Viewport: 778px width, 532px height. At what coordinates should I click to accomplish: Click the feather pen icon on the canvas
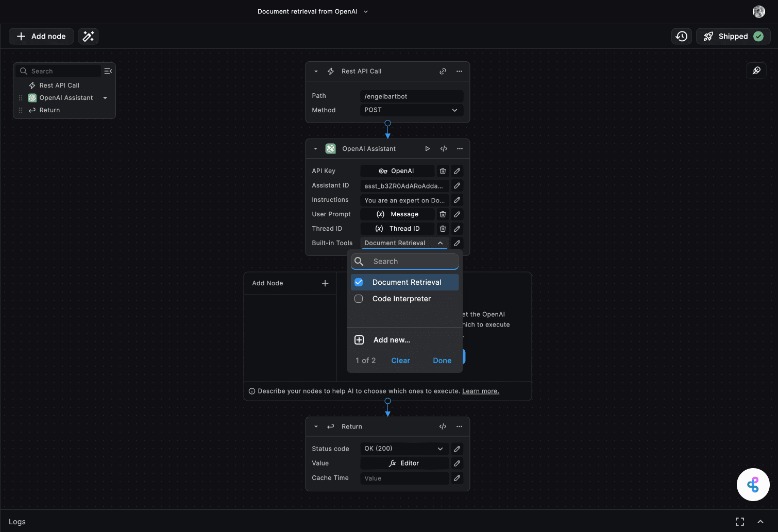[756, 71]
